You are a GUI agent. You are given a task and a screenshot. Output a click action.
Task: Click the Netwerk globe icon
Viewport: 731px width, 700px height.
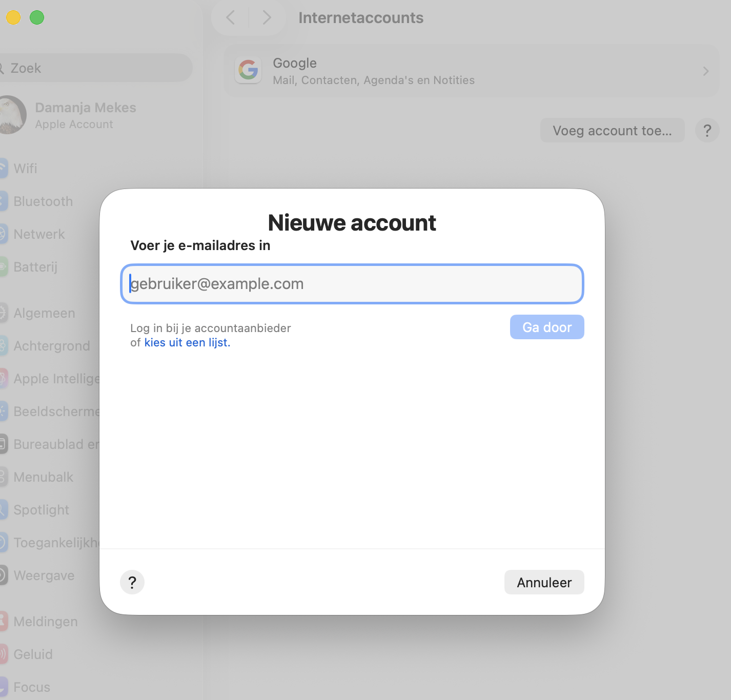[4, 234]
